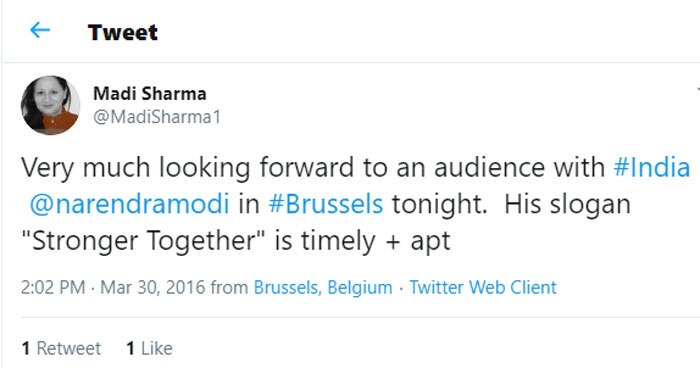700x368 pixels.
Task: Click the Tweet page heading
Action: point(123,32)
